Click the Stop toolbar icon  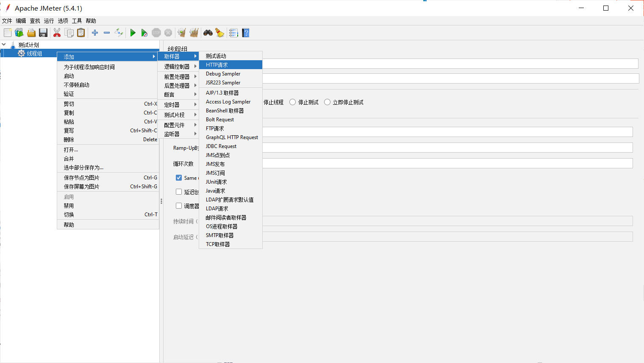pos(156,33)
